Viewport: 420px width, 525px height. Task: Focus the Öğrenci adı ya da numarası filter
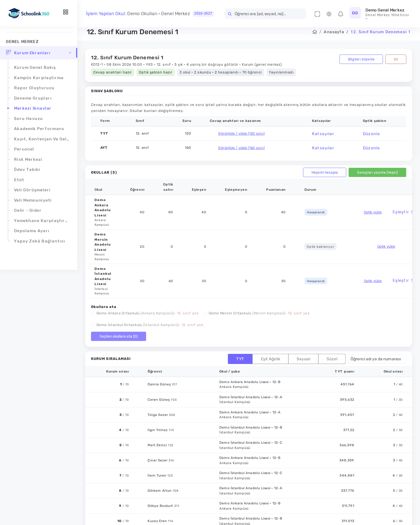pos(377,359)
